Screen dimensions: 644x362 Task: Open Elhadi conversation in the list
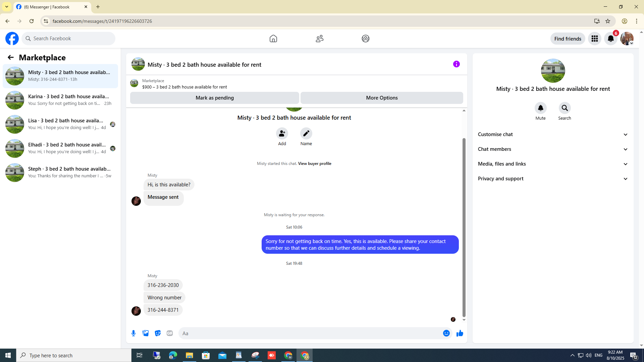[x=60, y=148]
